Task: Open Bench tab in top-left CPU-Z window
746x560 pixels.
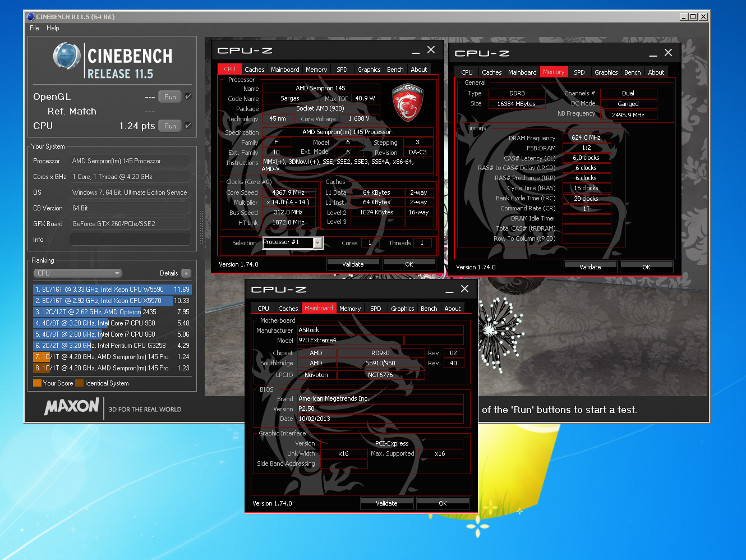Action: 395,70
